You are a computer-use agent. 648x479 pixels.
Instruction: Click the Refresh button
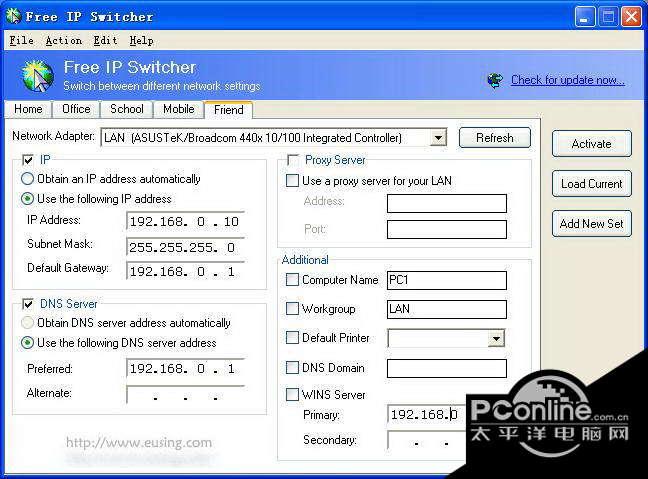495,138
